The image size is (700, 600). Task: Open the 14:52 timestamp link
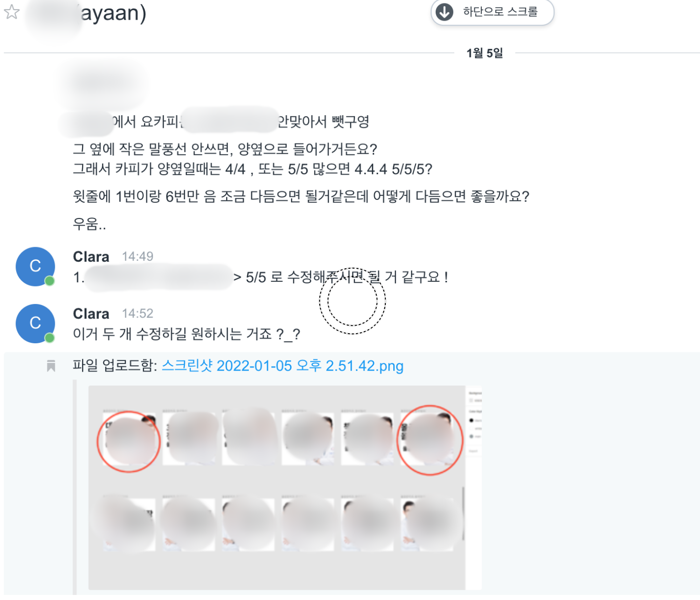tap(137, 314)
